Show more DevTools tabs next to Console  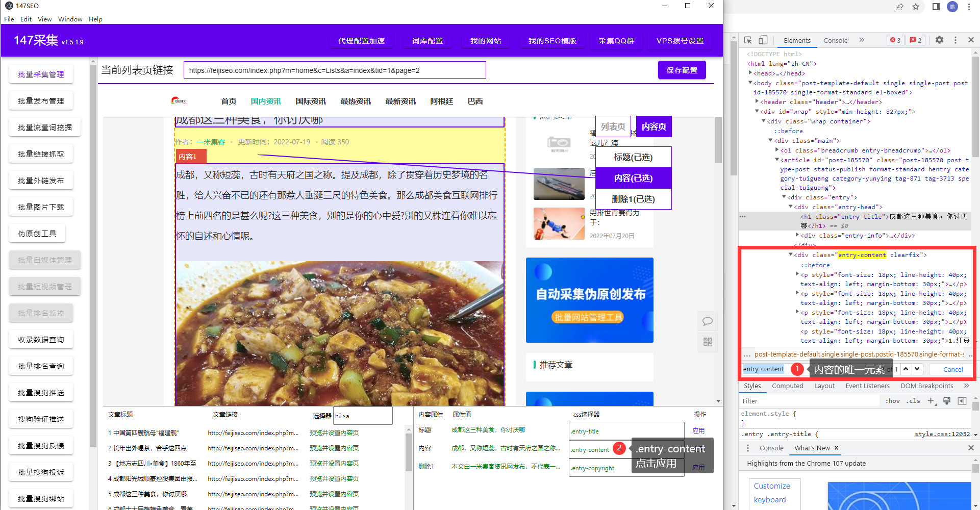(862, 40)
